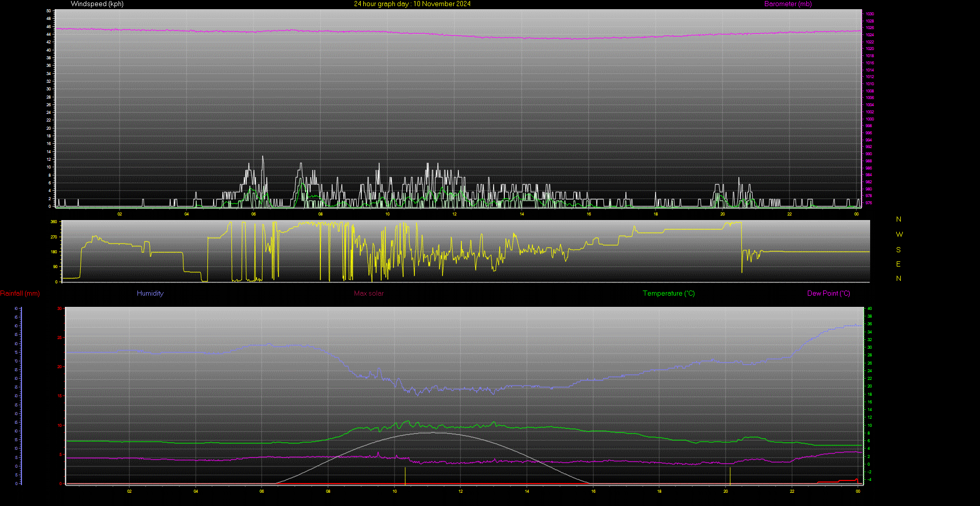
Task: Click the title 24 hour graph day : 10 November 2024
Action: click(x=412, y=4)
